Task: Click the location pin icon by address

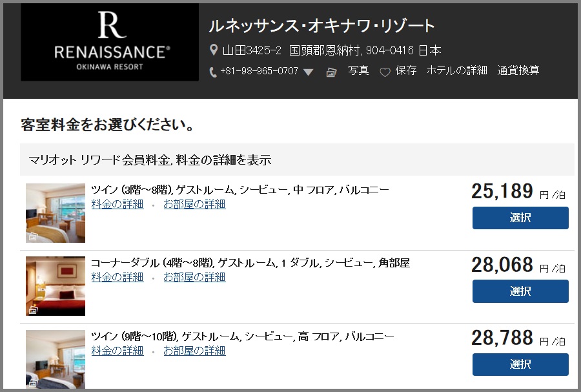Action: [x=214, y=50]
